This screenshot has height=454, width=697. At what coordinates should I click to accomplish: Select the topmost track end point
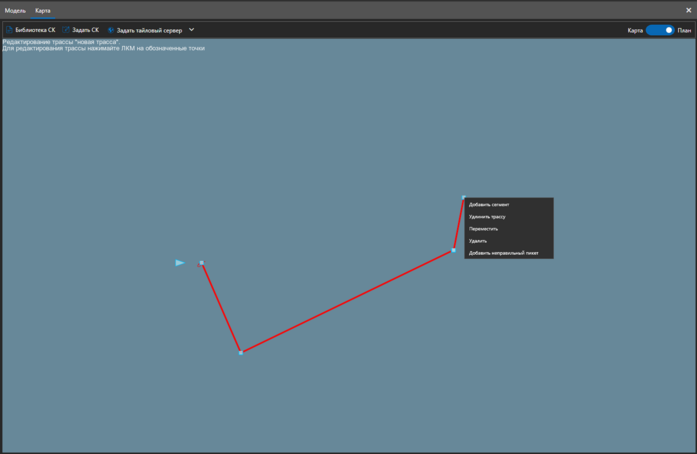tap(464, 198)
